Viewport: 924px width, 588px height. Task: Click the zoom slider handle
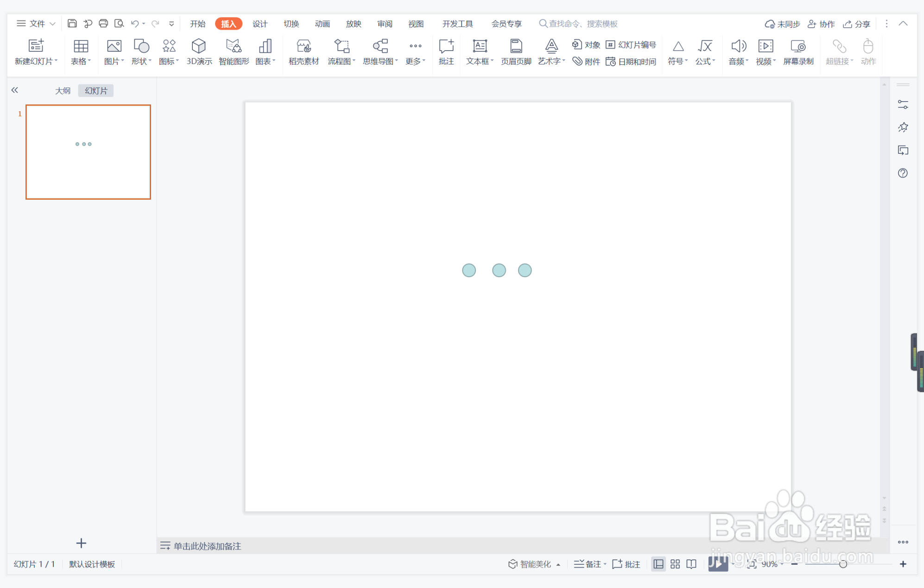(843, 564)
